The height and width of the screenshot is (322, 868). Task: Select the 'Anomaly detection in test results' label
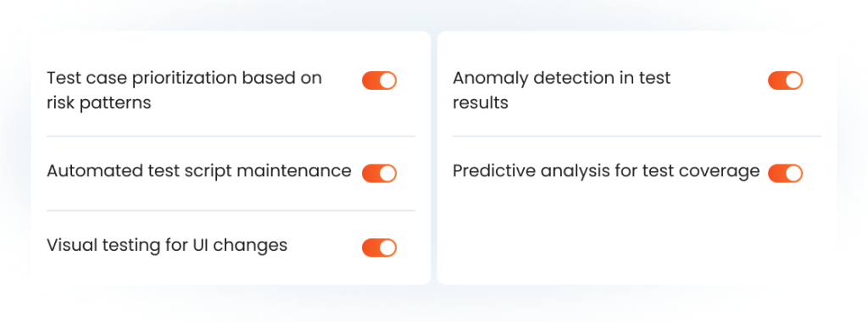[x=562, y=90]
